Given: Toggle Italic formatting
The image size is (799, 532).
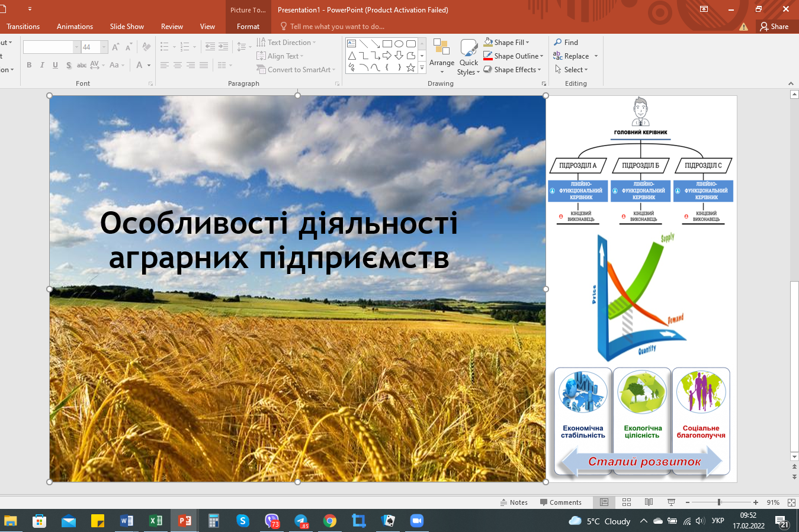Looking at the screenshot, I should tap(42, 65).
